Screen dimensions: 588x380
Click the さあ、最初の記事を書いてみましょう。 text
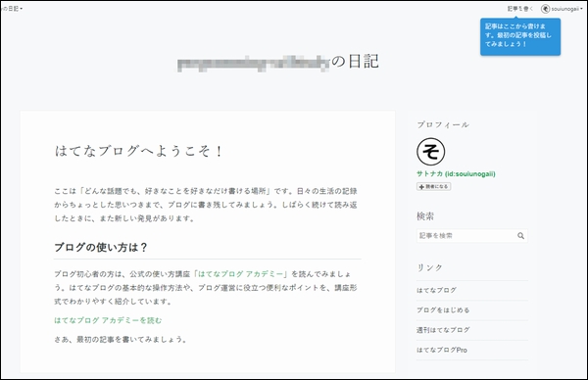click(x=121, y=340)
